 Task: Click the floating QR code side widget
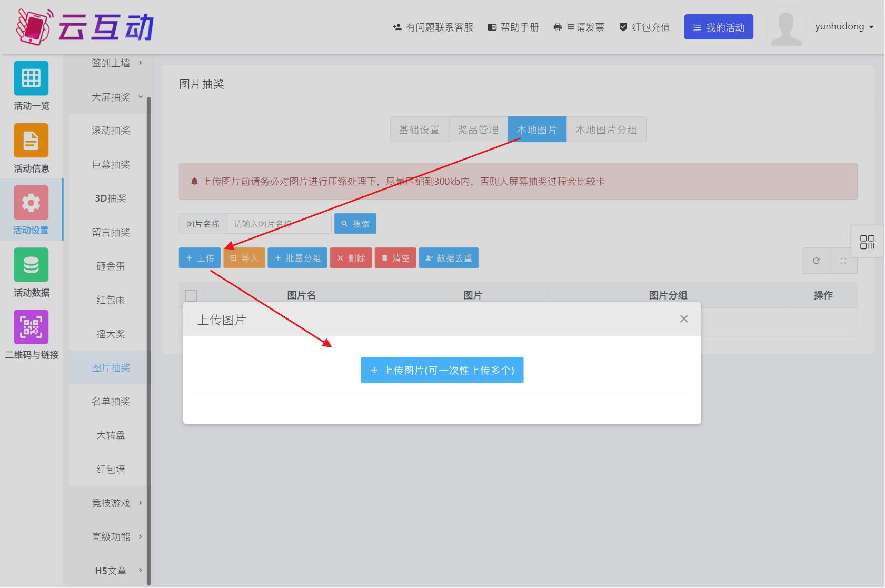point(867,242)
